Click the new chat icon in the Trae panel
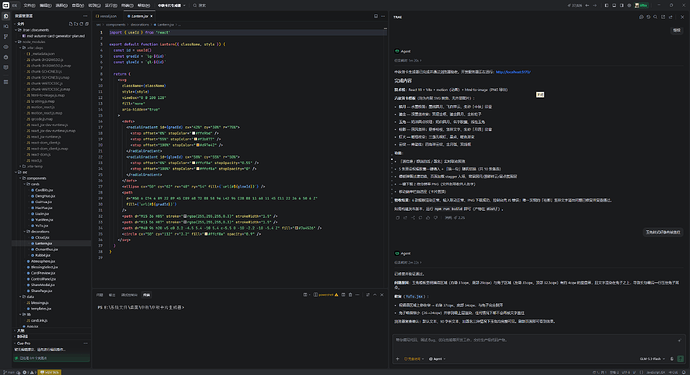This screenshot has width=690, height=375. click(641, 17)
